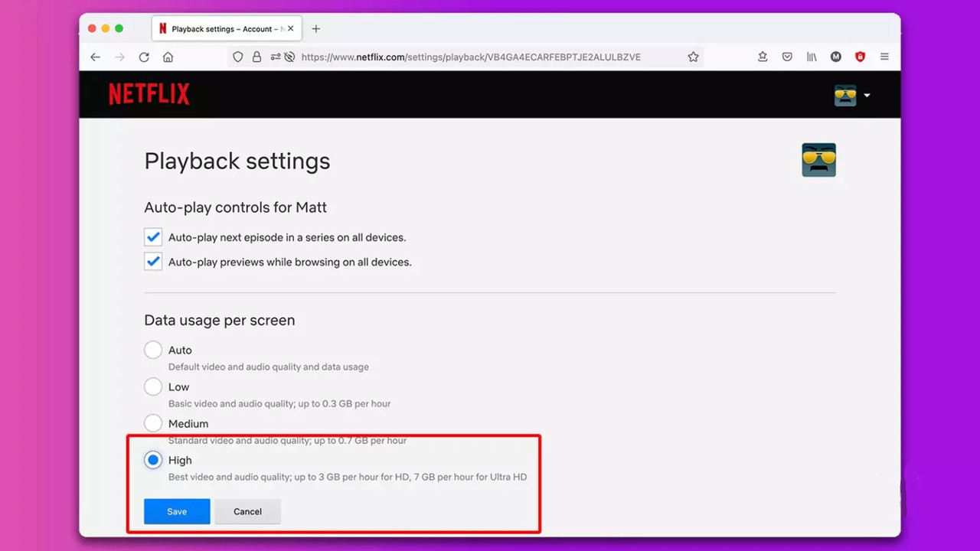Open the Pocket save icon
This screenshot has width=980, height=551.
[x=787, y=57]
